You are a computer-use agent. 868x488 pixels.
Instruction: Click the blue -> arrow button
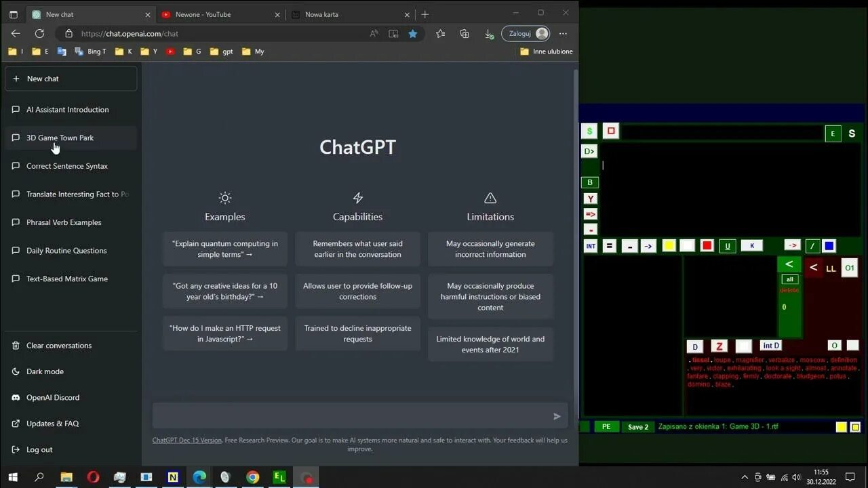[648, 246]
